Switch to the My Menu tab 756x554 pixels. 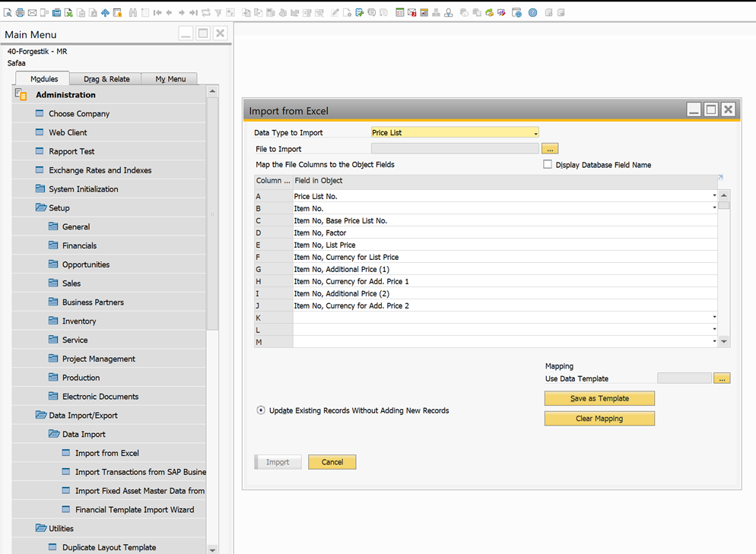169,78
